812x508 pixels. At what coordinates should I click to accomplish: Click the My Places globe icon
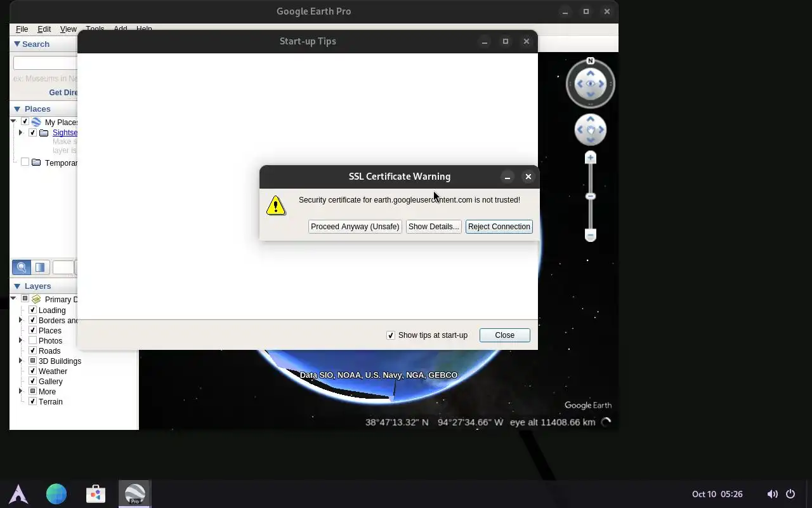click(36, 122)
